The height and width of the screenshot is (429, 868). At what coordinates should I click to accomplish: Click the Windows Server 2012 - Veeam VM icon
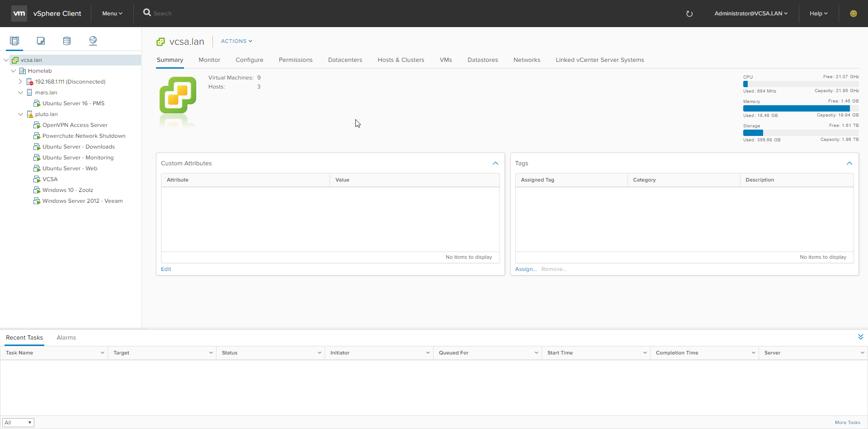(37, 201)
